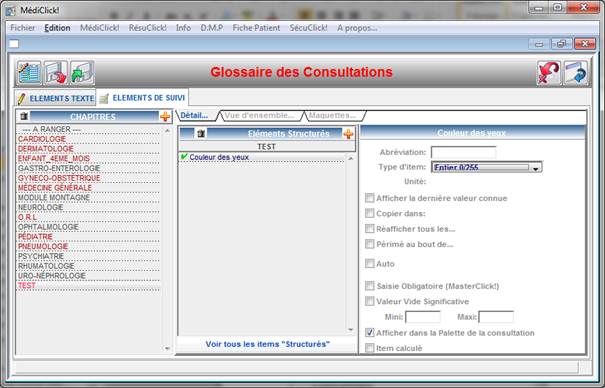Click the export icon with red arrow

click(56, 73)
